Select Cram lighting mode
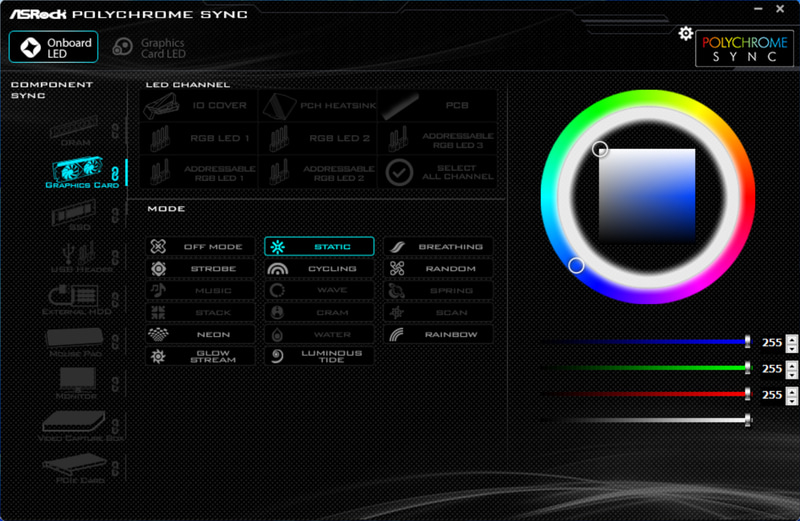Image resolution: width=800 pixels, height=521 pixels. coord(319,312)
